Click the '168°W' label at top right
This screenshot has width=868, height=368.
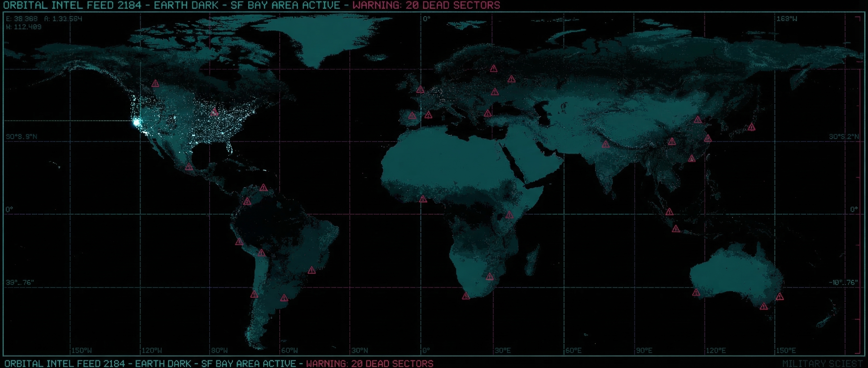click(787, 19)
